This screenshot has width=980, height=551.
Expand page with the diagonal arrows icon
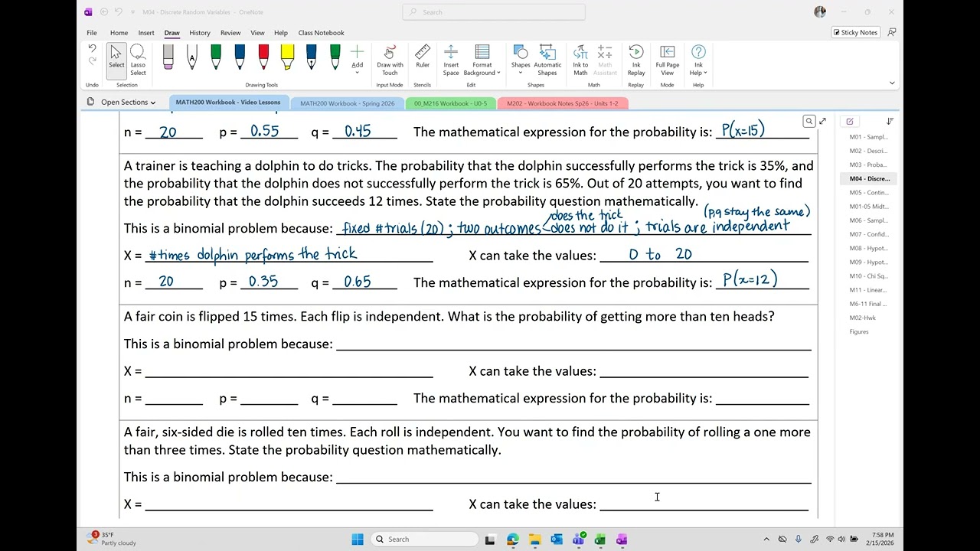click(x=822, y=121)
